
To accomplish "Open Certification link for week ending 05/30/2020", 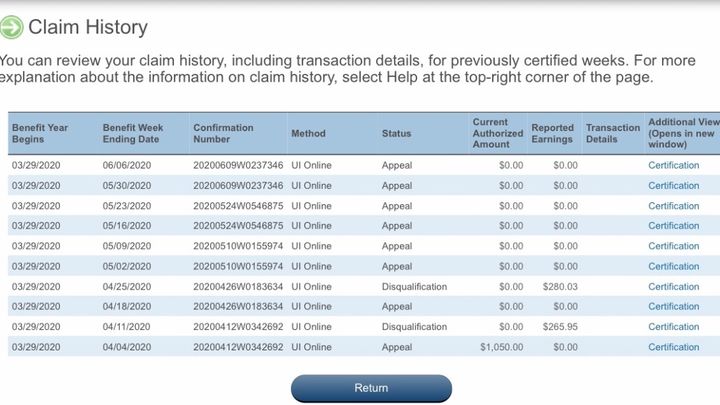I will pyautogui.click(x=674, y=185).
